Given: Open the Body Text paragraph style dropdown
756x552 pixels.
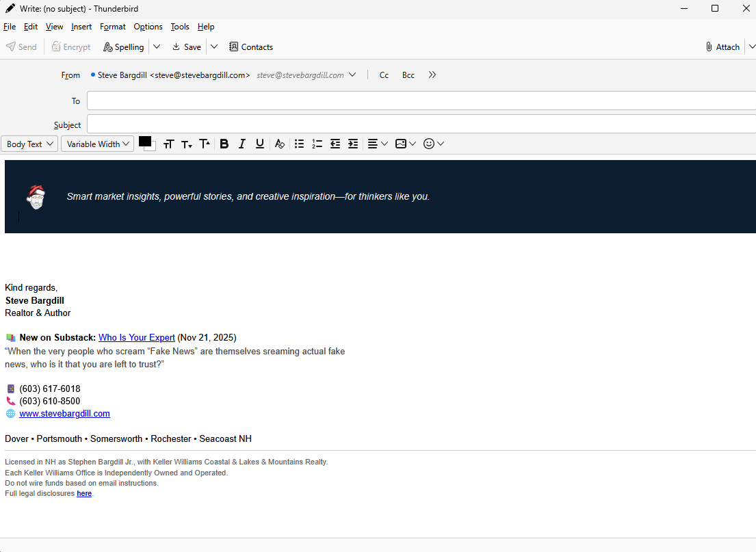Looking at the screenshot, I should pyautogui.click(x=29, y=144).
